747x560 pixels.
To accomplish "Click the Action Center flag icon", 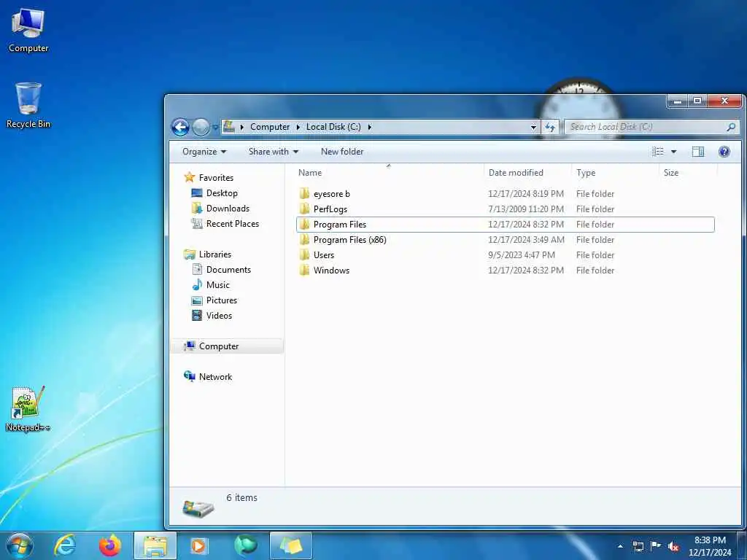I will click(656, 545).
